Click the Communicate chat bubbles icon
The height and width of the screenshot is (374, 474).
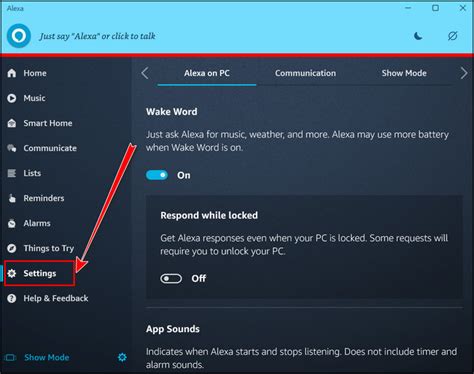point(12,148)
